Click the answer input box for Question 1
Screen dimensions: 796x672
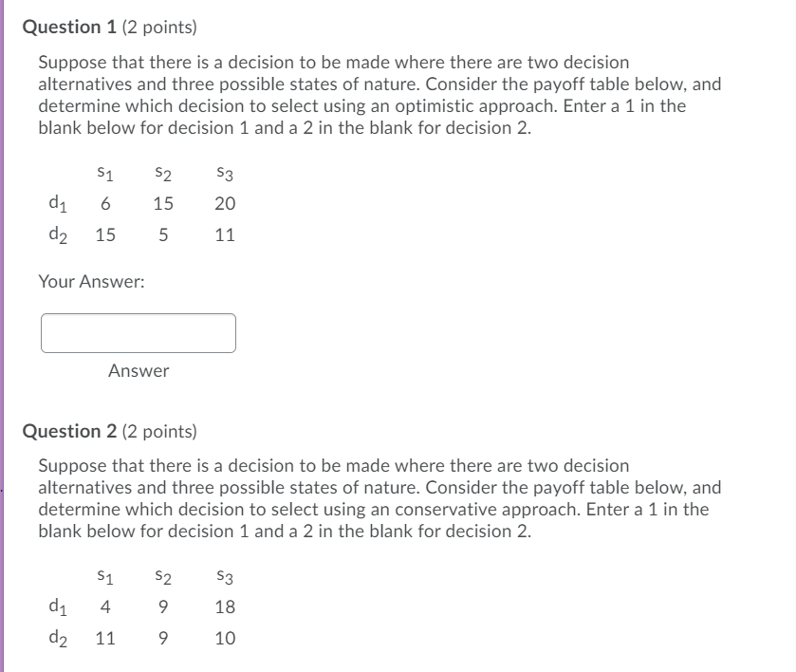pos(139,332)
